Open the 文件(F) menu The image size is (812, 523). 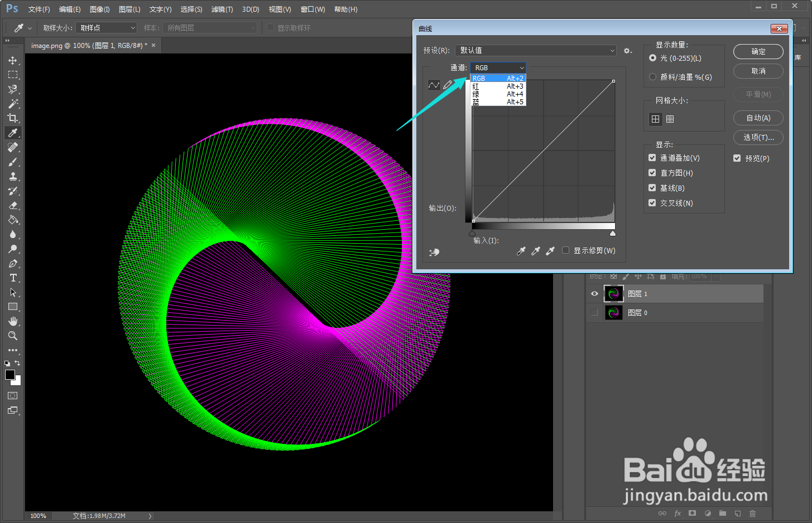tap(39, 9)
